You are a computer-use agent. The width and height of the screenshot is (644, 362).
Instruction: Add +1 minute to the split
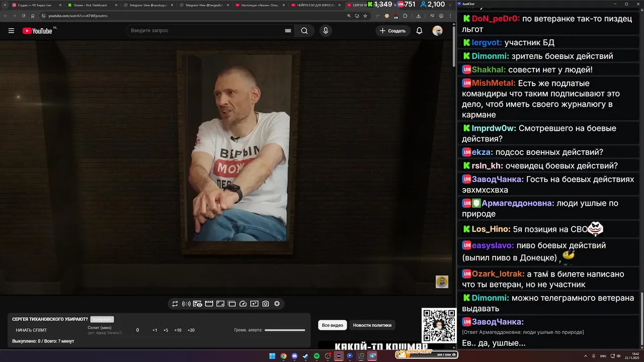[154, 330]
